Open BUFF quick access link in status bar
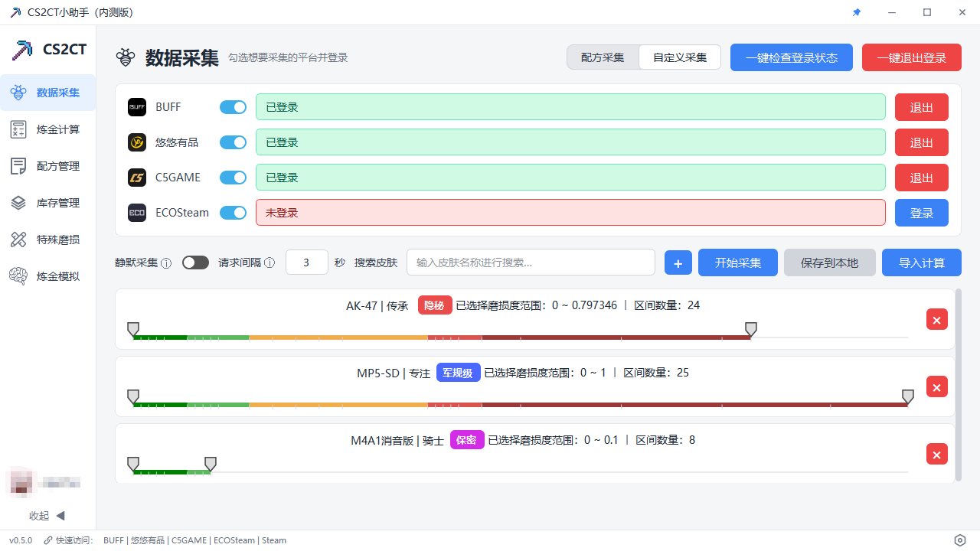The image size is (980, 551). (114, 540)
